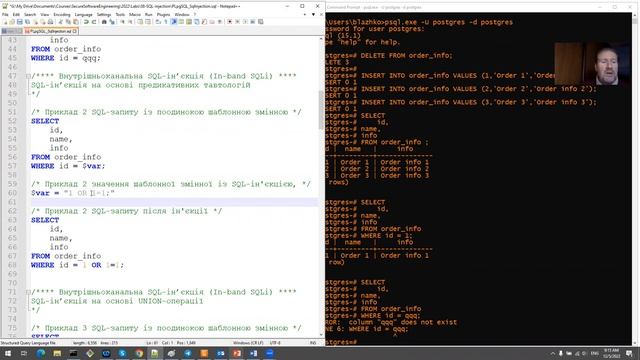Close the PLpgSQL_SqlInjection.sql tab
This screenshot has height=360, width=640.
pos(75,31)
